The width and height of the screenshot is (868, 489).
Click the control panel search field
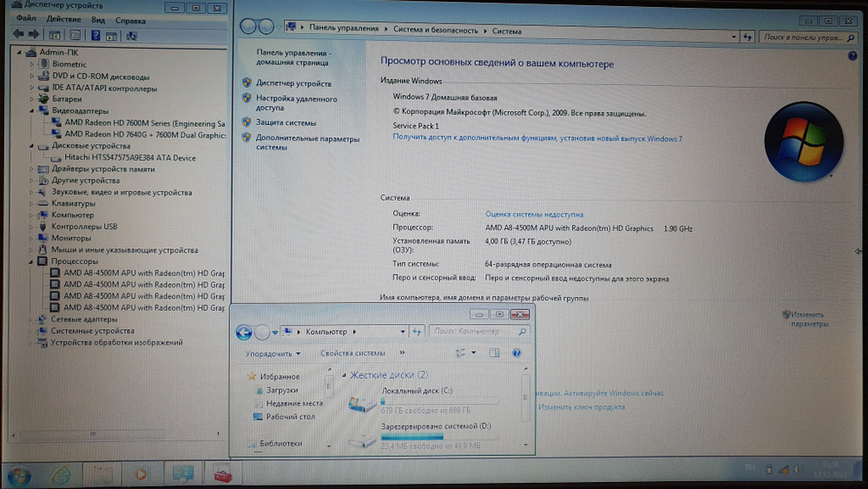tap(807, 37)
